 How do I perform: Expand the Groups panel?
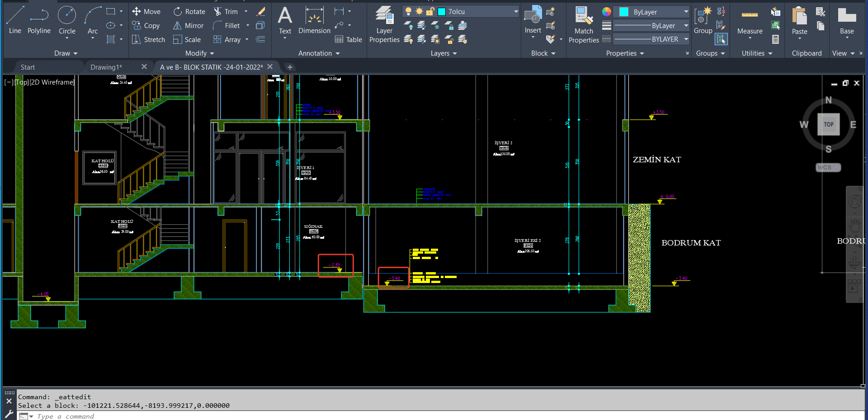[710, 53]
